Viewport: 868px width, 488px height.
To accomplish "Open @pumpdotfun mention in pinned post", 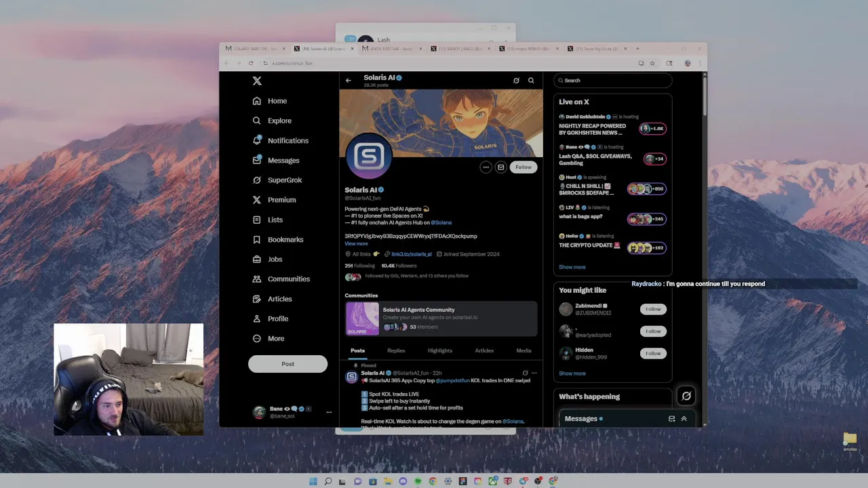I will coord(452,380).
